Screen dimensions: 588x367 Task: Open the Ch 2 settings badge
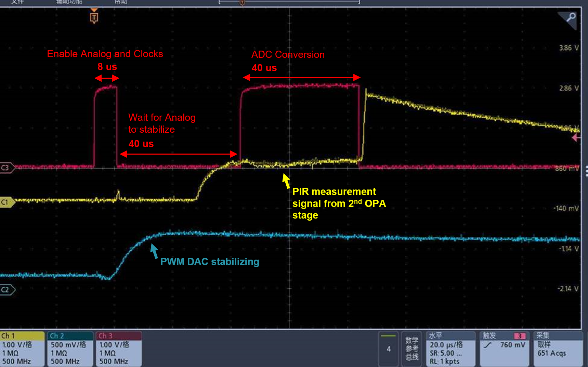point(70,349)
